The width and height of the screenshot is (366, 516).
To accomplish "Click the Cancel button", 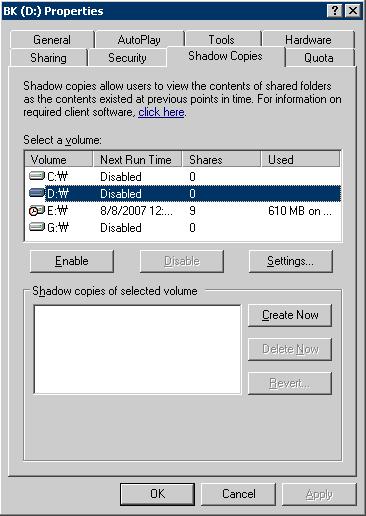I will click(239, 494).
